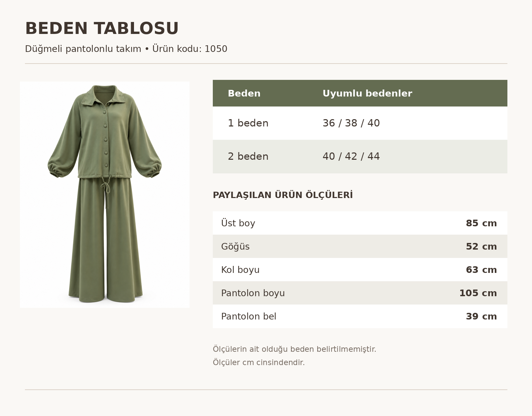
Task: Select the 36 / 38 / 40 cell
Action: (x=351, y=123)
